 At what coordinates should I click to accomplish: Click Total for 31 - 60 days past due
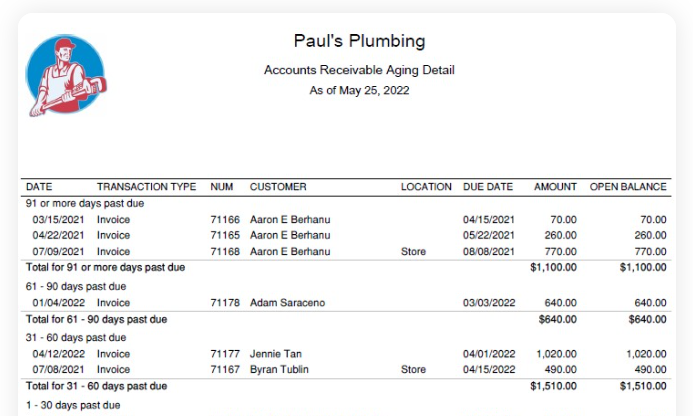(x=96, y=386)
